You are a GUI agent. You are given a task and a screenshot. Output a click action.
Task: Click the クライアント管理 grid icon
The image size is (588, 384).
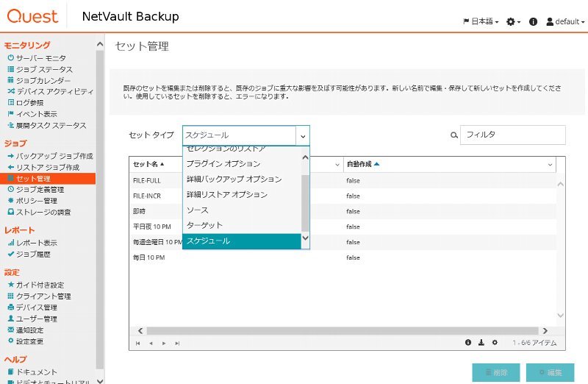click(x=10, y=296)
